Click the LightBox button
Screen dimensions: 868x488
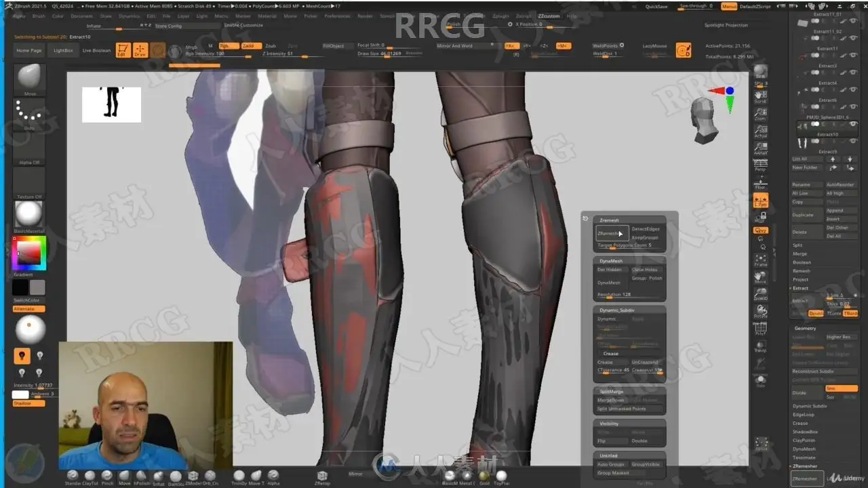point(63,50)
